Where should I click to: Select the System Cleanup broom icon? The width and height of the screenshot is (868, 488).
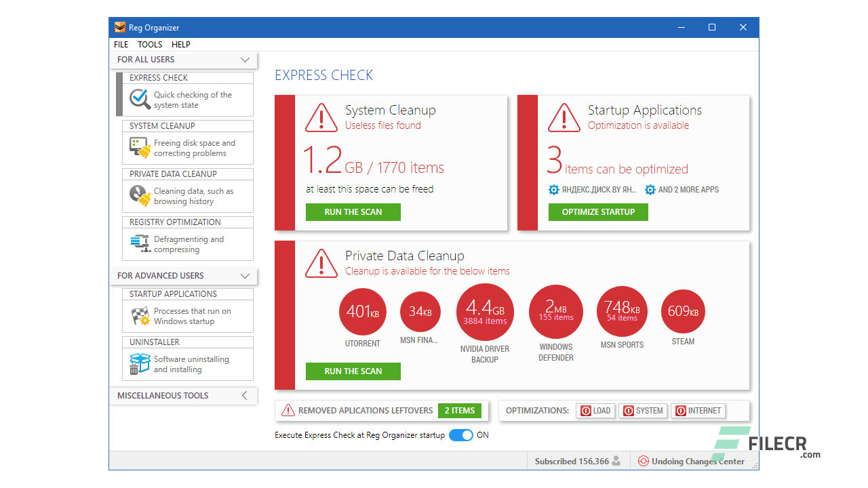(x=140, y=148)
